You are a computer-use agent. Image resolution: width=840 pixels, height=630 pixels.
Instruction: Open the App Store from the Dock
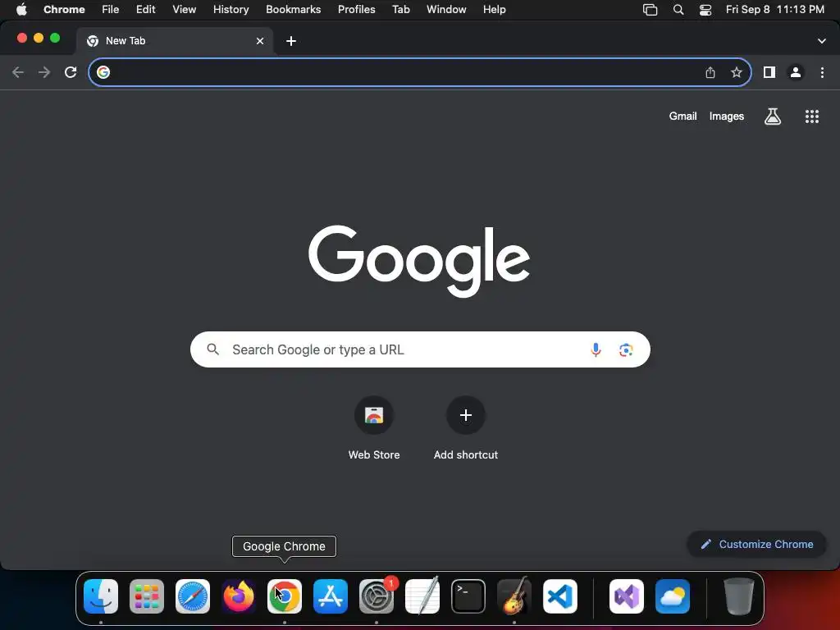[x=331, y=596]
